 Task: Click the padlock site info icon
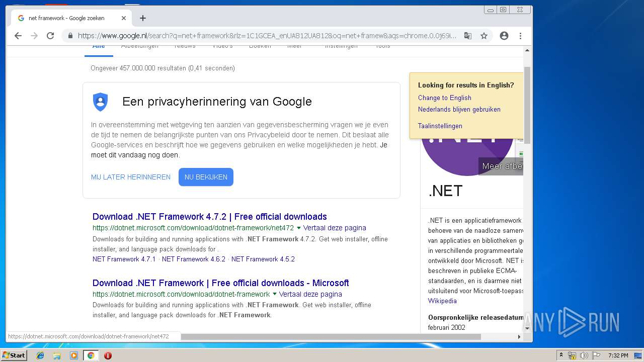pyautogui.click(x=70, y=36)
